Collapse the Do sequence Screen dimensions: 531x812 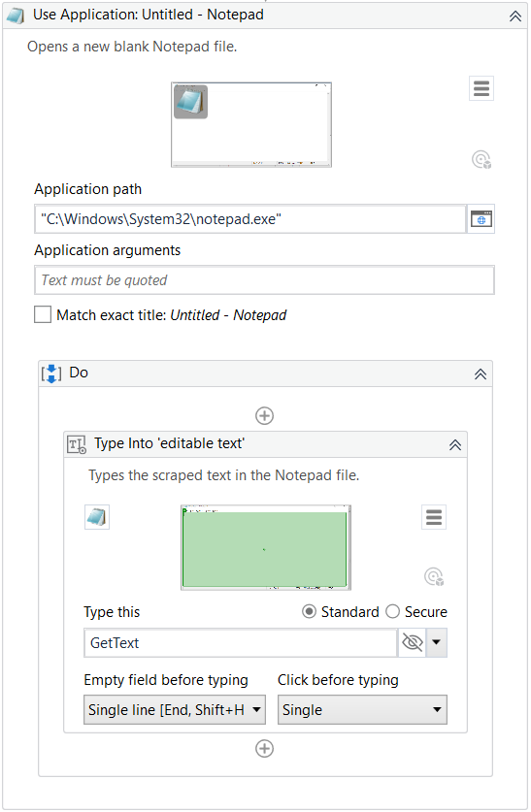(x=481, y=374)
